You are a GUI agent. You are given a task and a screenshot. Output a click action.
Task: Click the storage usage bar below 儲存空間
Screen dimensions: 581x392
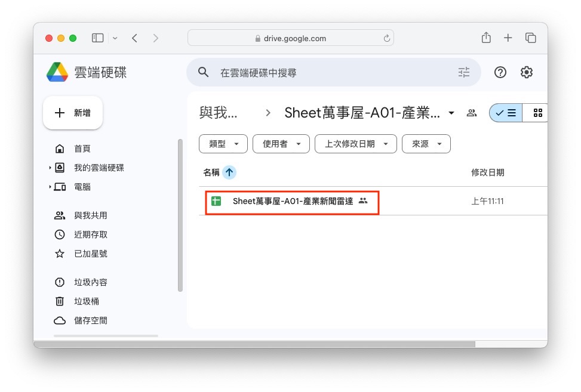(106, 336)
